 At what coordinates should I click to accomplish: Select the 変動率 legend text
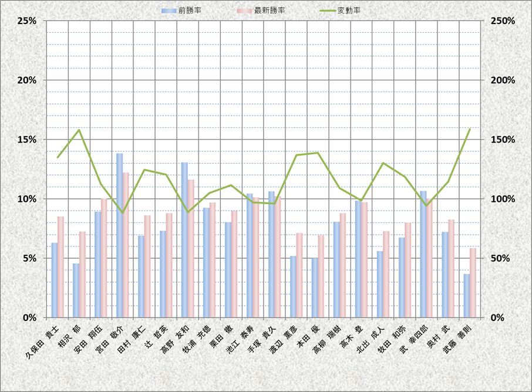click(x=350, y=11)
